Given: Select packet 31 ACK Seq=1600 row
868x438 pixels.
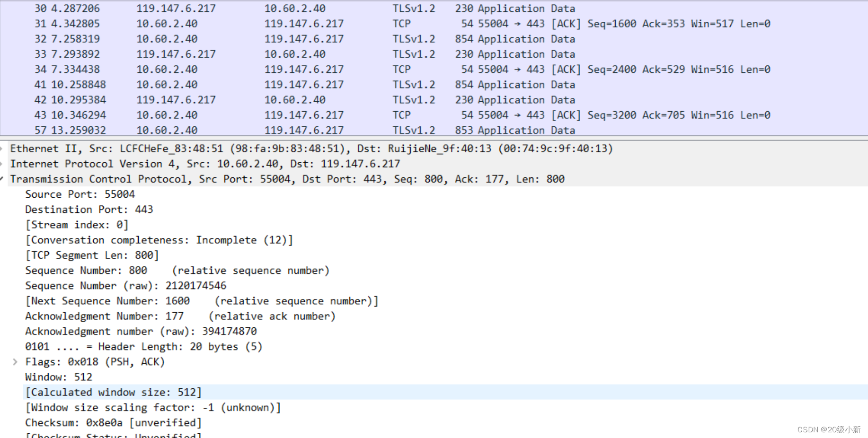Looking at the screenshot, I should pos(434,24).
